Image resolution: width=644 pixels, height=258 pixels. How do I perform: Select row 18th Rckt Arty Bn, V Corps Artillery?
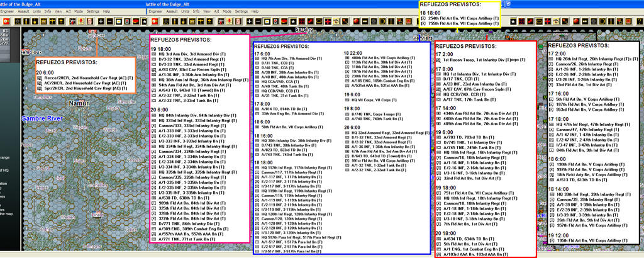tap(589, 174)
